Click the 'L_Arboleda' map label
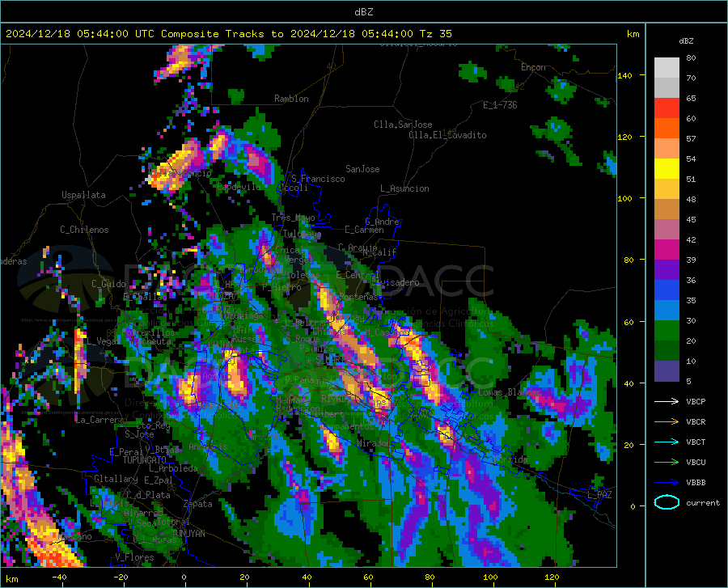728x588 pixels. [173, 468]
